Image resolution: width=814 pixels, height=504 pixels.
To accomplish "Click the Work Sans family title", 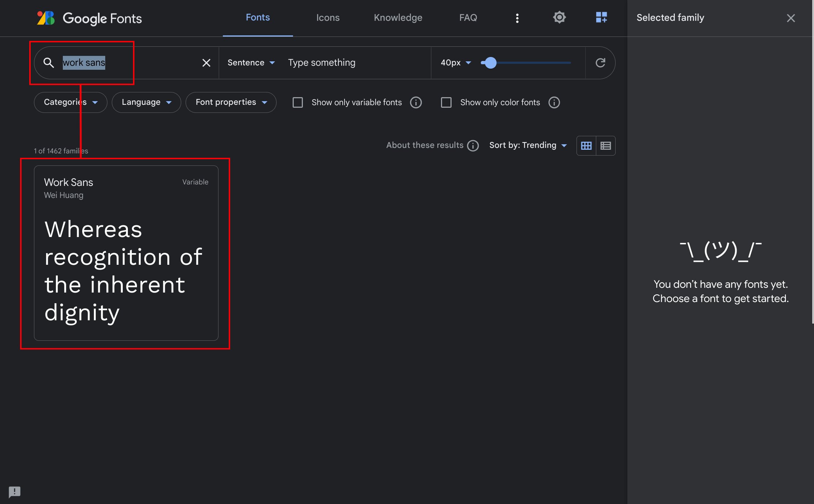I will pos(69,182).
